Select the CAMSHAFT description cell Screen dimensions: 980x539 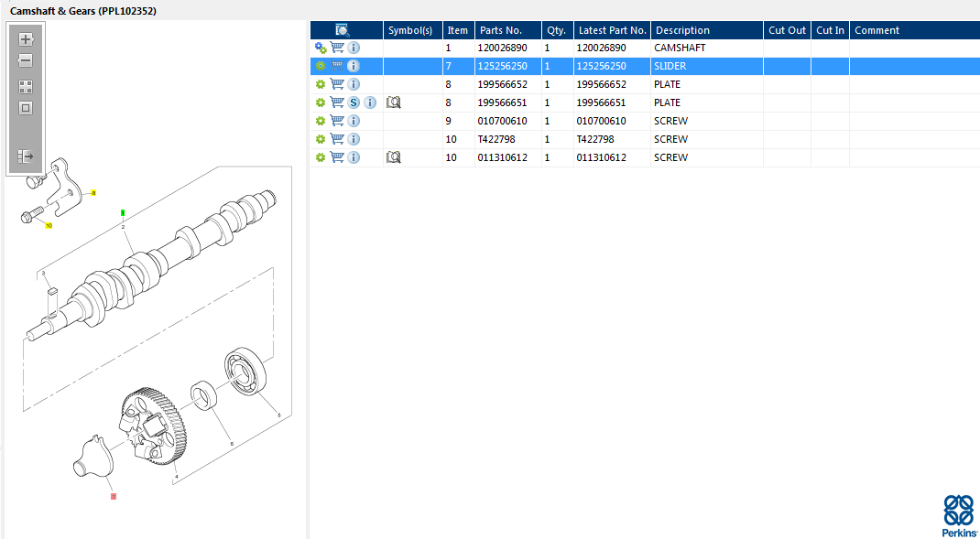[707, 48]
